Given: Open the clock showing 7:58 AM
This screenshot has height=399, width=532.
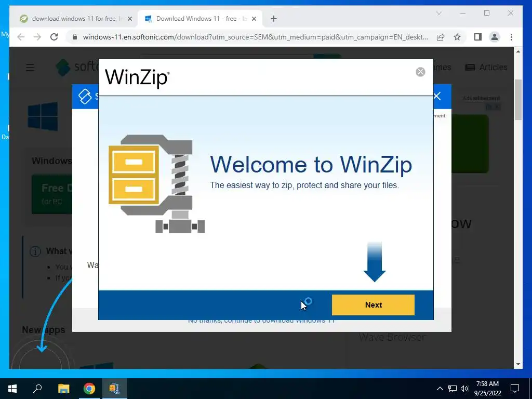Looking at the screenshot, I should pos(487,389).
